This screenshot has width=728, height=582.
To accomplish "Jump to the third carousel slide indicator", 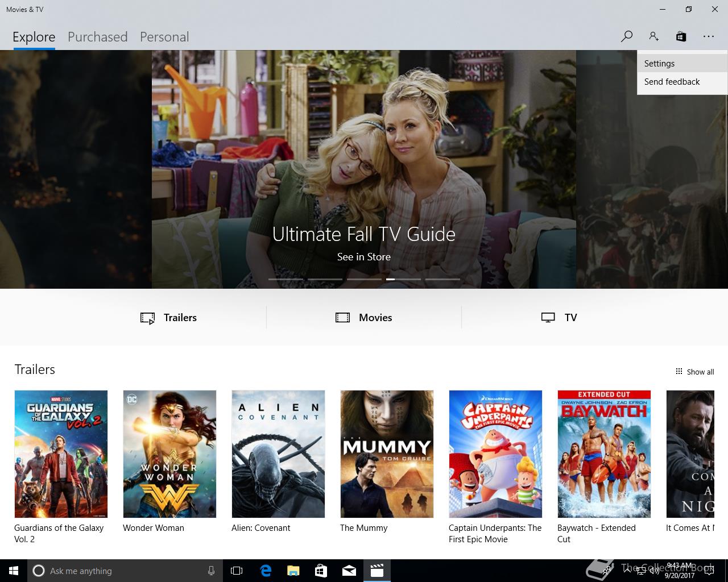I will [364, 279].
